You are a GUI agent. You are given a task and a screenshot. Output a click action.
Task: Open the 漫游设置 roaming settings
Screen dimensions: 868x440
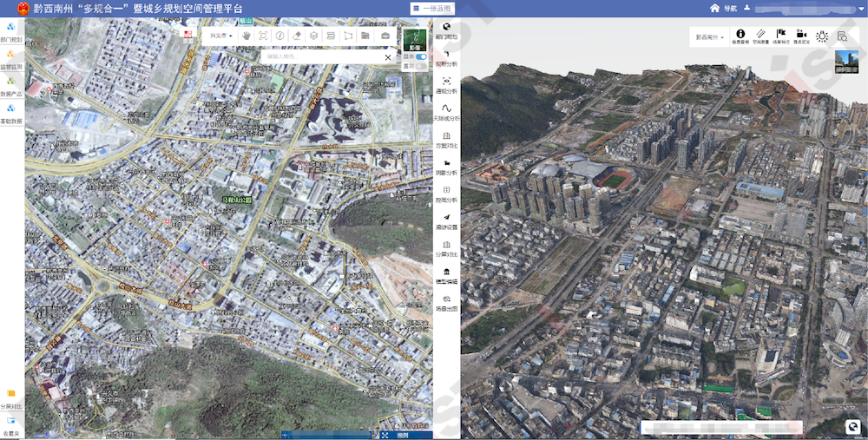tap(446, 220)
